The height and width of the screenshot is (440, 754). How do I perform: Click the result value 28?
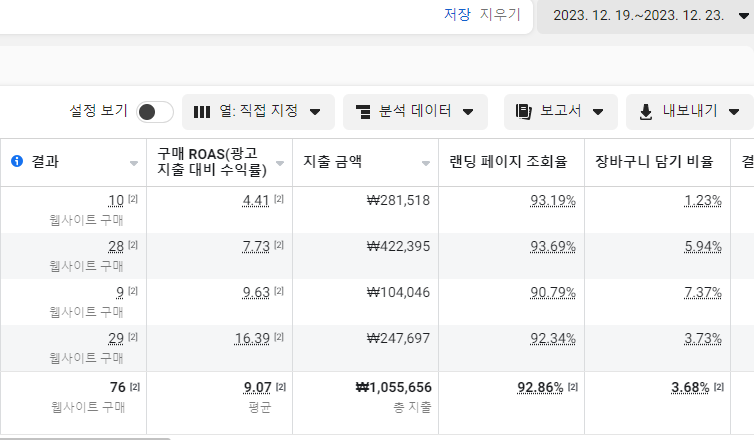click(116, 246)
